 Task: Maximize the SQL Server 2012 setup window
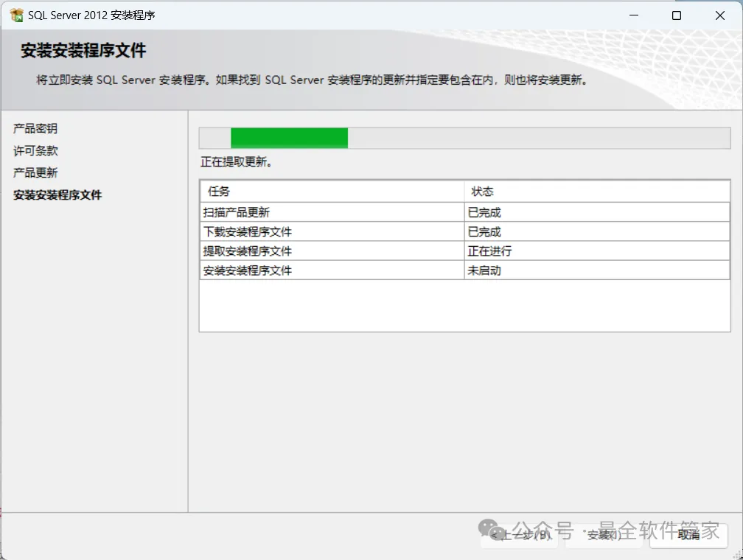coord(677,15)
